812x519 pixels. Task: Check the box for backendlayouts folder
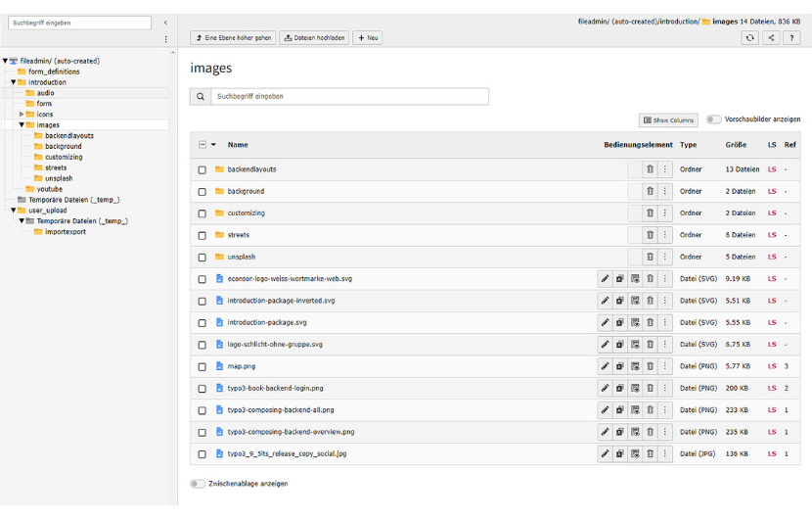202,170
